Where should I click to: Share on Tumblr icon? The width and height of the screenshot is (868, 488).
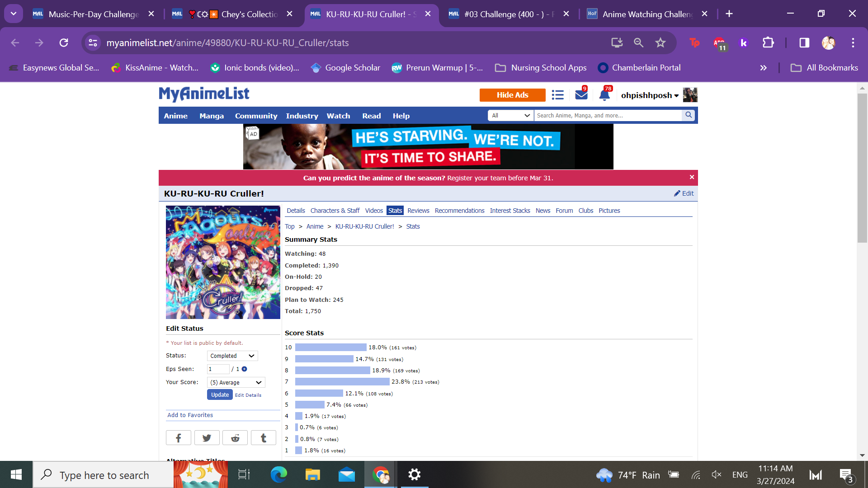pyautogui.click(x=264, y=438)
